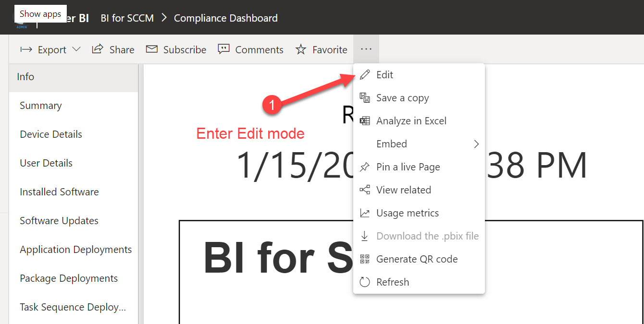The width and height of the screenshot is (644, 324).
Task: Toggle the Favorite star for this report
Action: point(301,49)
